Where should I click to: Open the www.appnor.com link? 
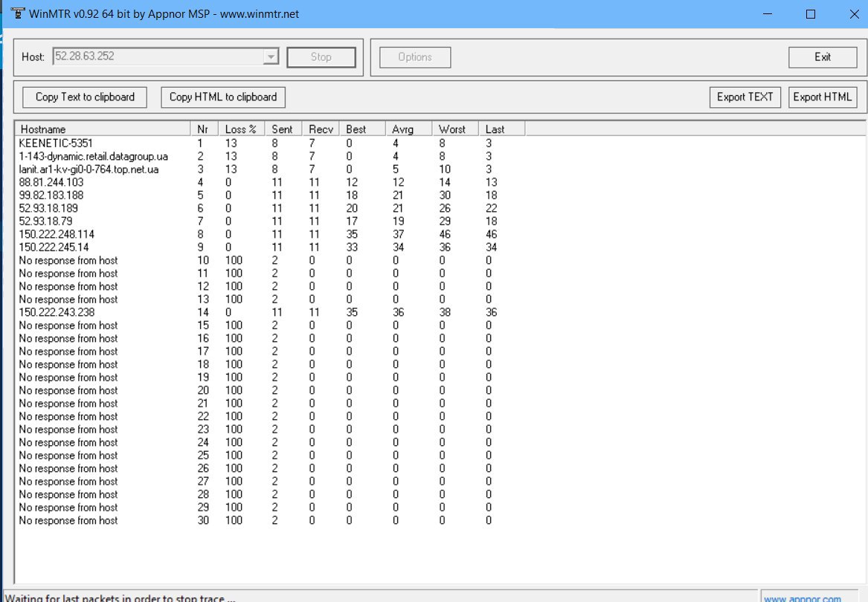(x=802, y=598)
